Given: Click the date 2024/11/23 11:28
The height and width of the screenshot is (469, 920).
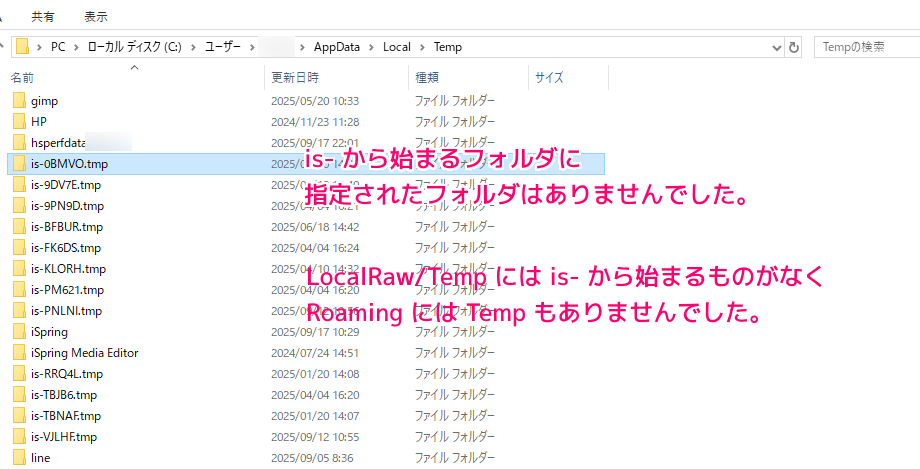Looking at the screenshot, I should coord(315,122).
